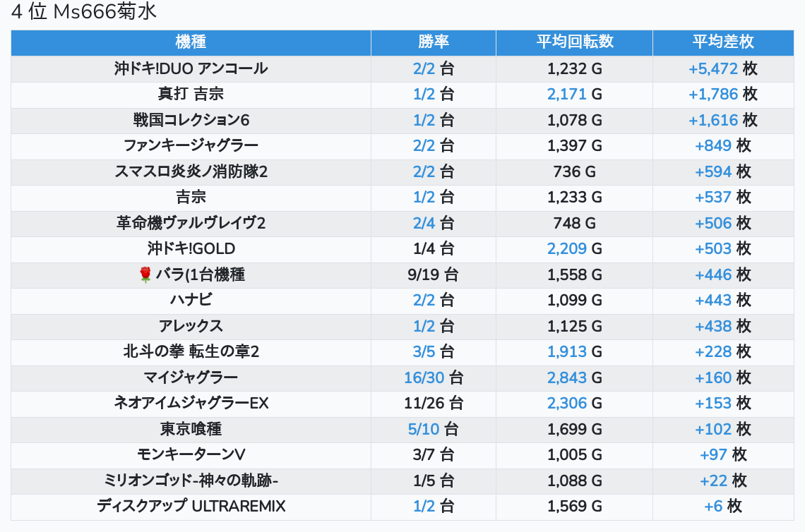Image resolution: width=805 pixels, height=532 pixels.
Task: Click the 2,171 G value for 真打 吉宗
Action: click(575, 95)
